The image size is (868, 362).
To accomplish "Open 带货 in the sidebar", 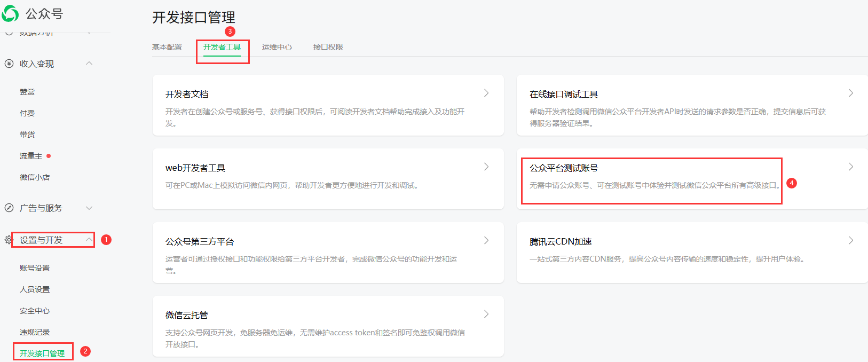I will tap(27, 135).
